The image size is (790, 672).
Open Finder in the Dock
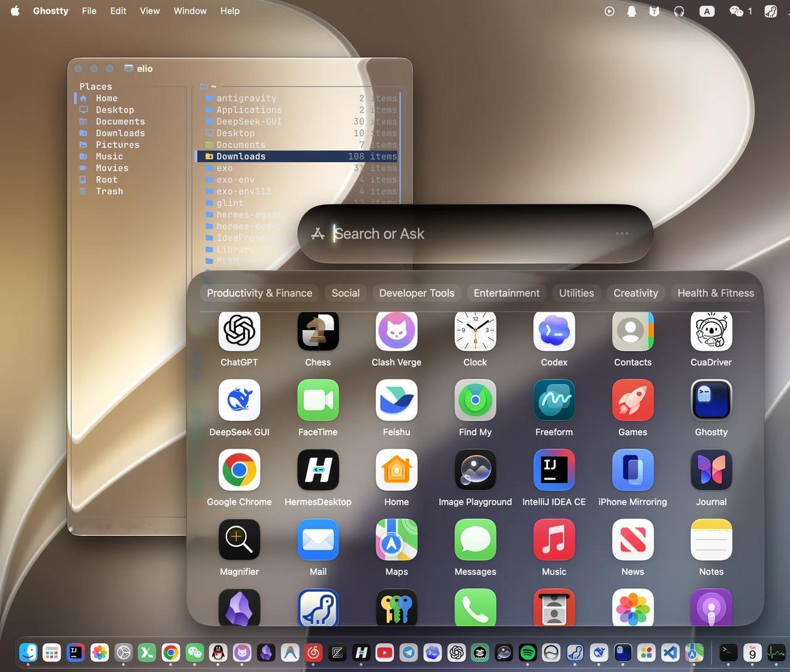tap(28, 652)
